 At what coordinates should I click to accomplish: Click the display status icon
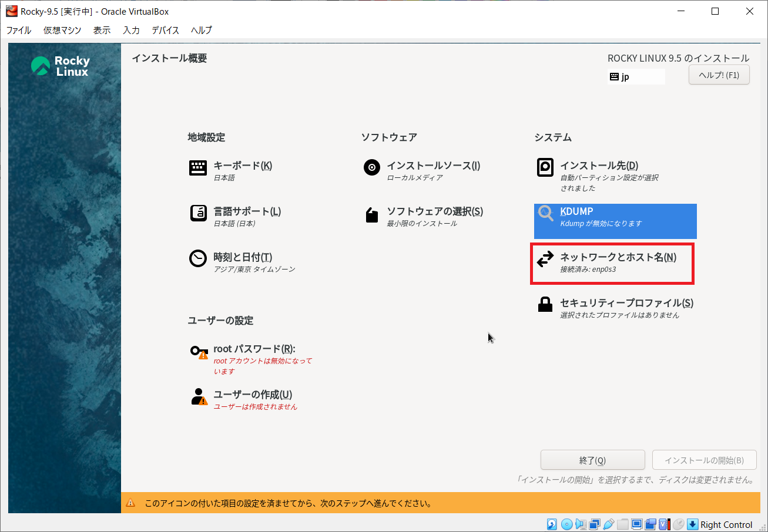(637, 524)
